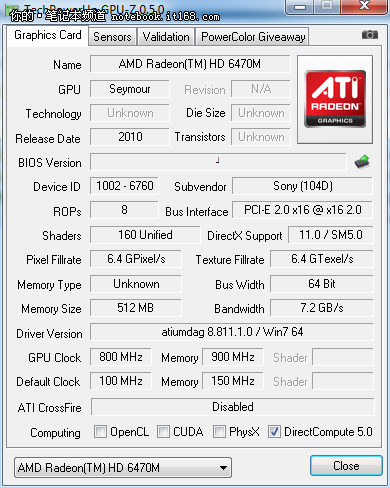
Task: Click the Technology field showing Unknown
Action: click(x=130, y=113)
